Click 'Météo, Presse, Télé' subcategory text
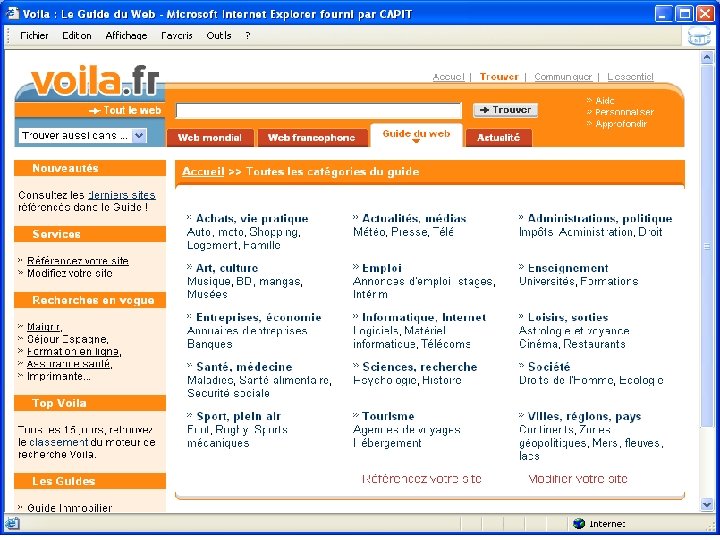720x540 pixels. 403,232
